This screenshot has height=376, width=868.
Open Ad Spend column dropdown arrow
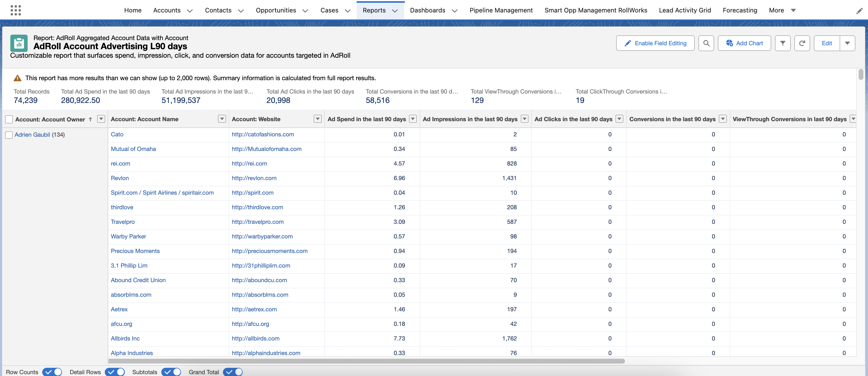[412, 119]
